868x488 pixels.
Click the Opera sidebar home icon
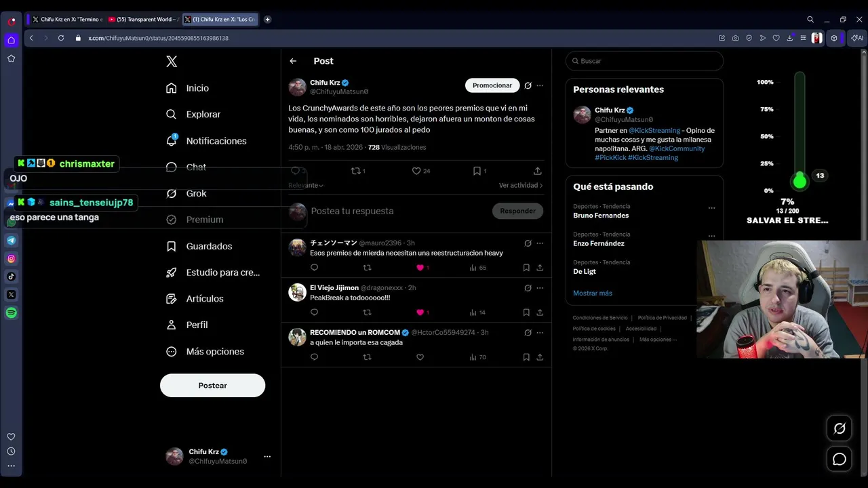(12, 41)
